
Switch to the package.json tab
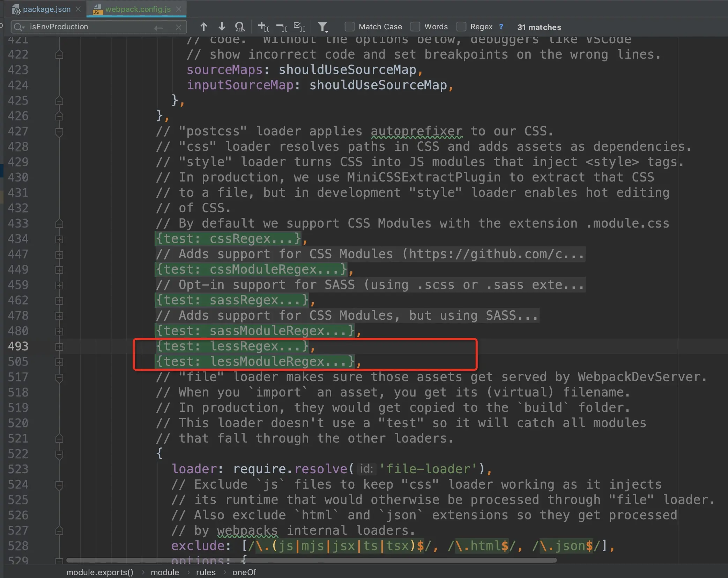click(46, 9)
